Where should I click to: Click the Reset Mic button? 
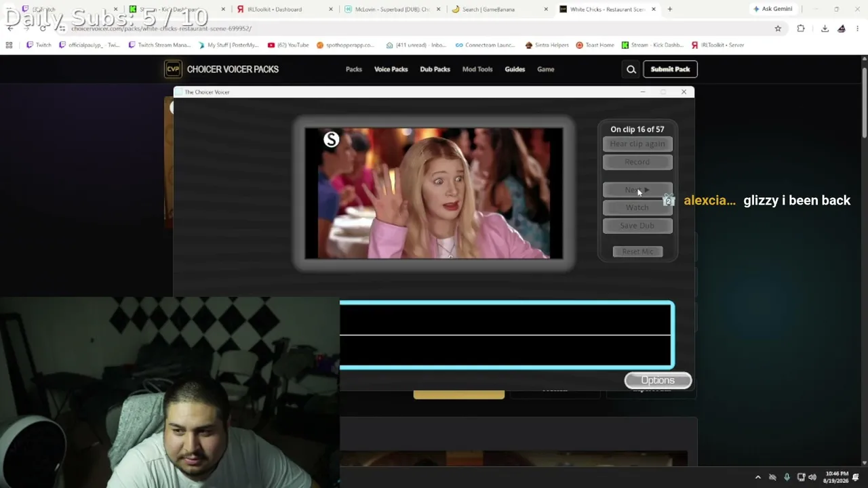(x=637, y=251)
